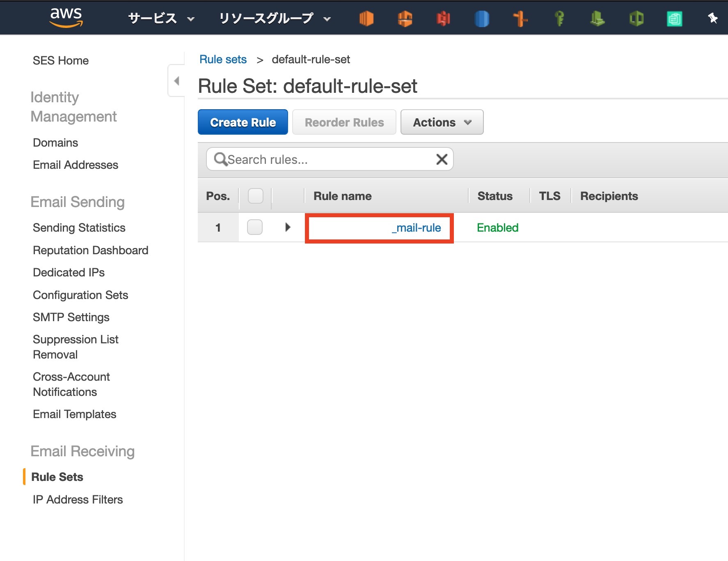Viewport: 728px width, 561px height.
Task: Click the white pushpin icon in header
Action: 713,18
